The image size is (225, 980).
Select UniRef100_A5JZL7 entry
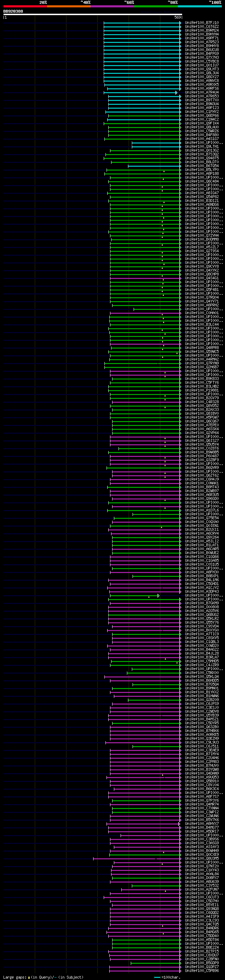202,247
